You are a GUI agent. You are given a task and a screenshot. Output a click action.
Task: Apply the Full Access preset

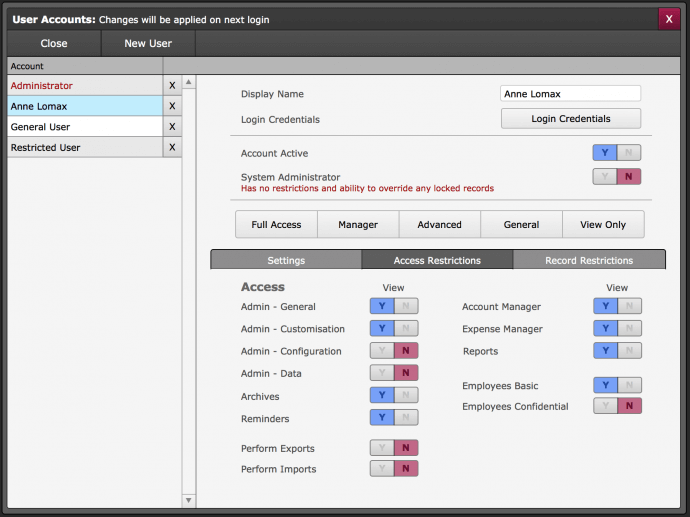click(x=276, y=225)
